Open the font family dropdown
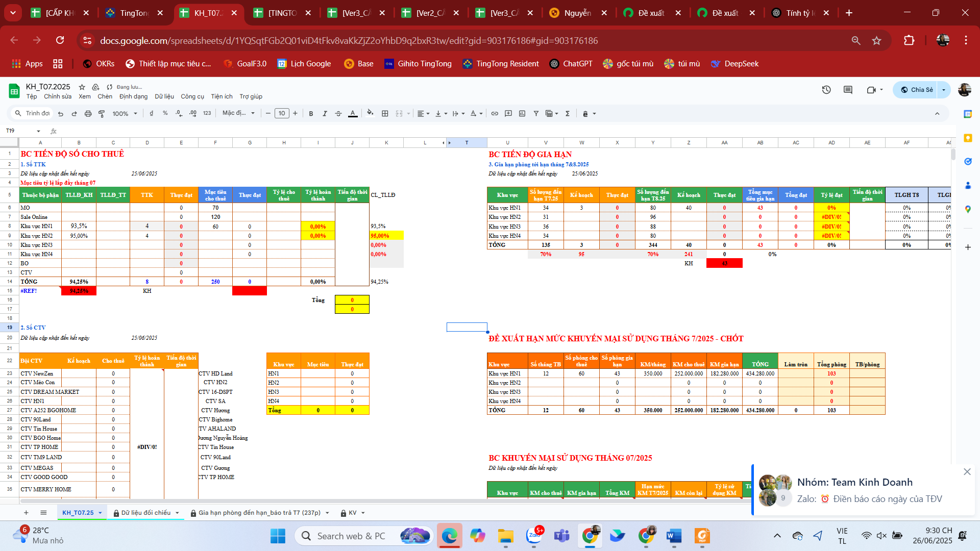This screenshot has width=980, height=551. (x=238, y=113)
